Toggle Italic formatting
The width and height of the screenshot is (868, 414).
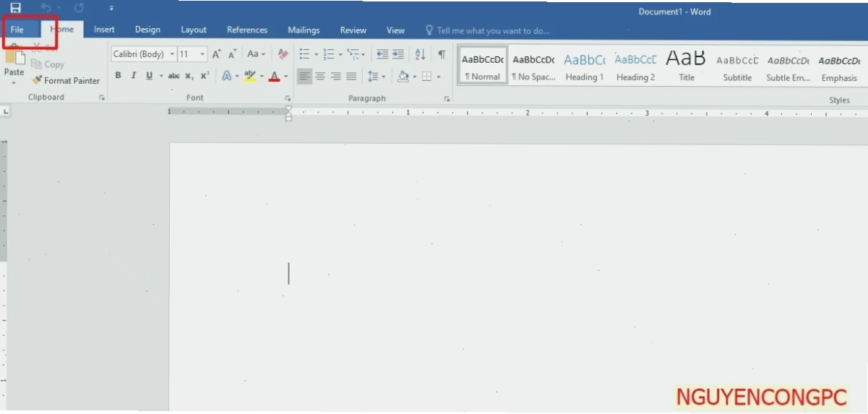click(x=133, y=76)
